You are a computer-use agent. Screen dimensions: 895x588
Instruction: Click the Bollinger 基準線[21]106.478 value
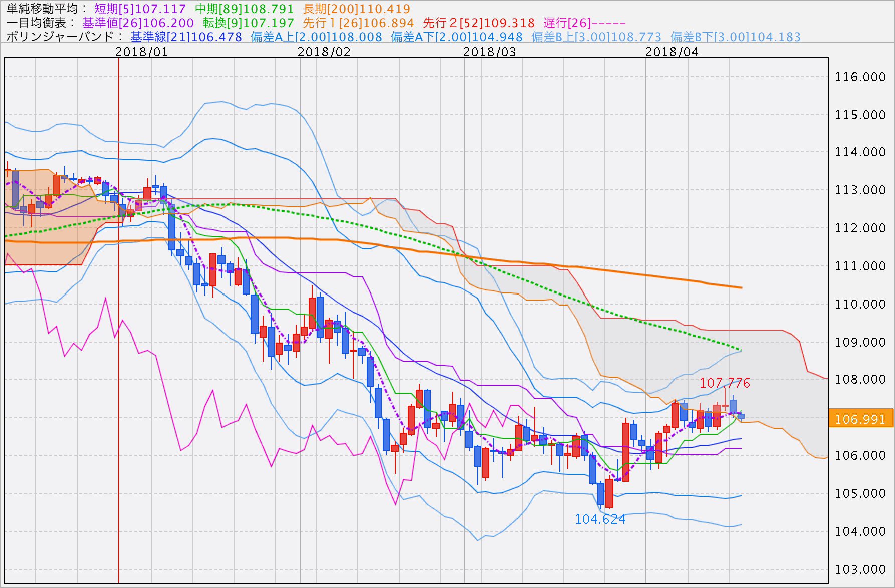[186, 37]
